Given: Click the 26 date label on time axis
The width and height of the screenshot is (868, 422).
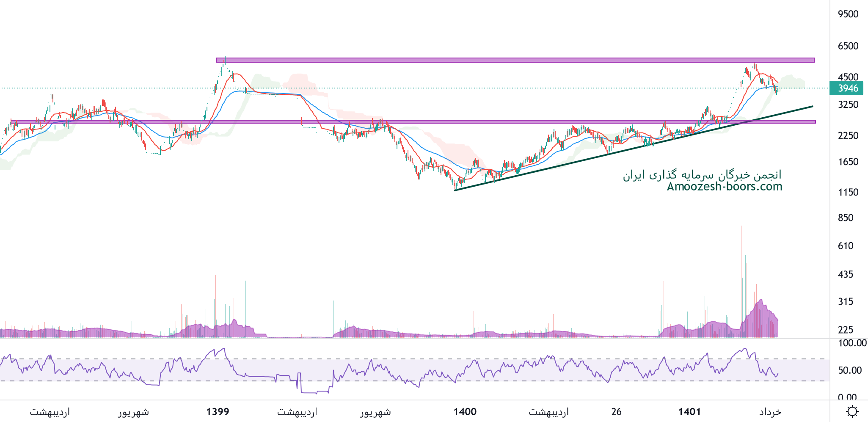Looking at the screenshot, I should click(x=616, y=411).
